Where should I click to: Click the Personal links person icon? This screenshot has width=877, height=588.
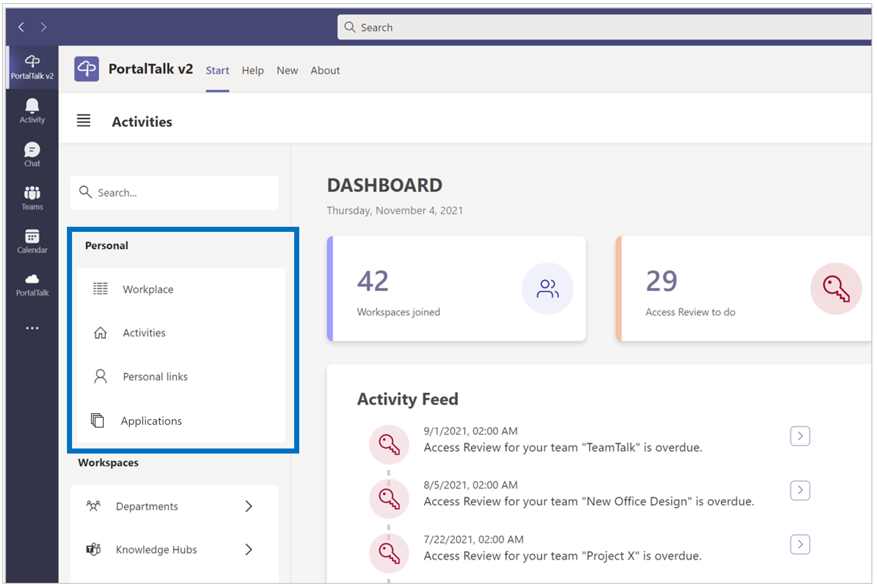click(100, 376)
